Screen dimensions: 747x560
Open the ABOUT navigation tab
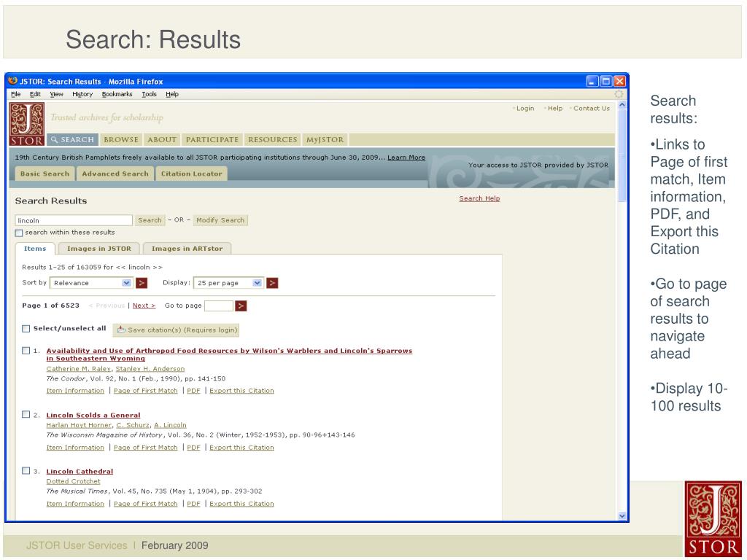162,139
